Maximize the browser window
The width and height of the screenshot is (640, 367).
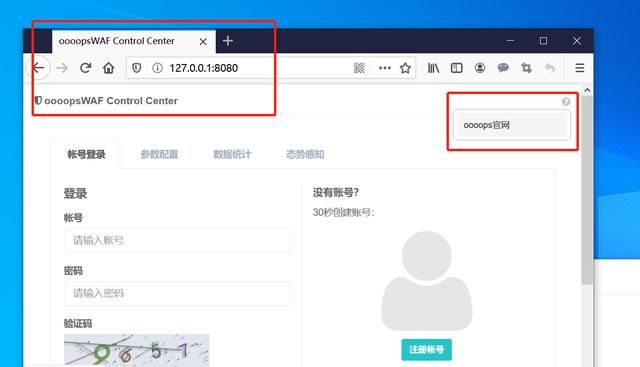pos(543,41)
